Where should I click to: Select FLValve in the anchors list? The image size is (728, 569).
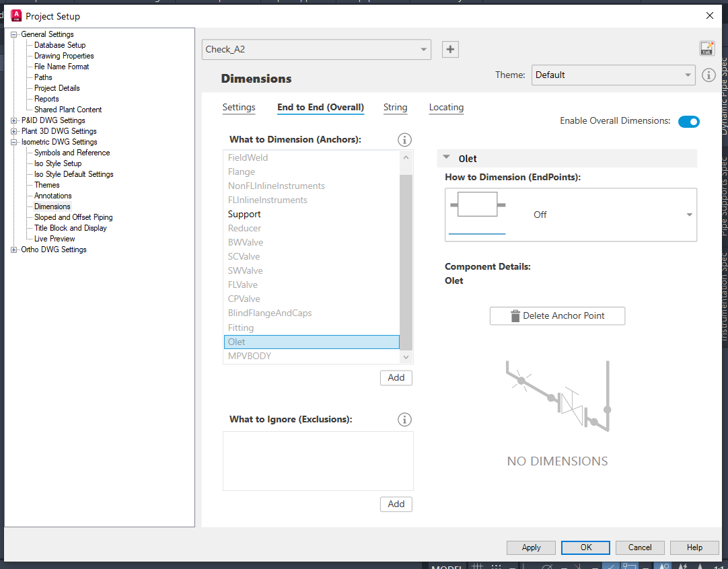311,285
